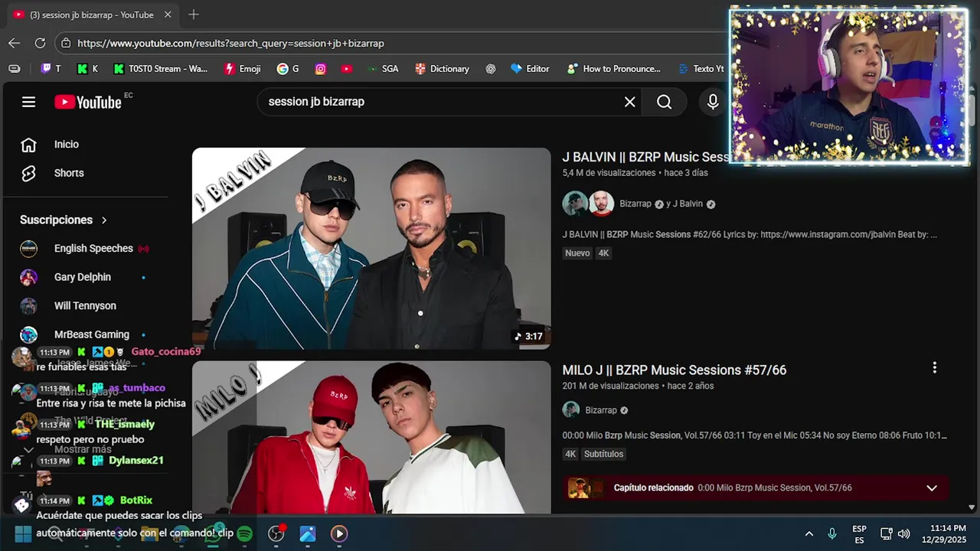
Task: Open the Texto Yt bookmark
Action: [701, 69]
